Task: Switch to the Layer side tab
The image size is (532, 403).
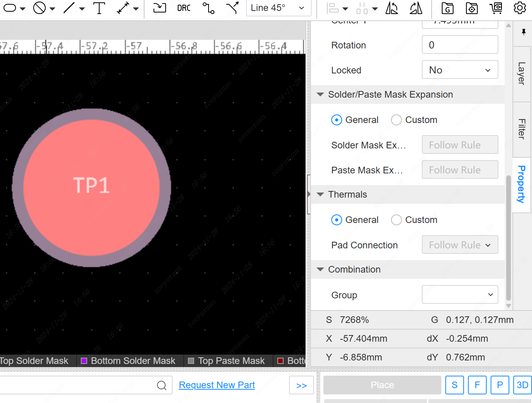Action: point(521,74)
